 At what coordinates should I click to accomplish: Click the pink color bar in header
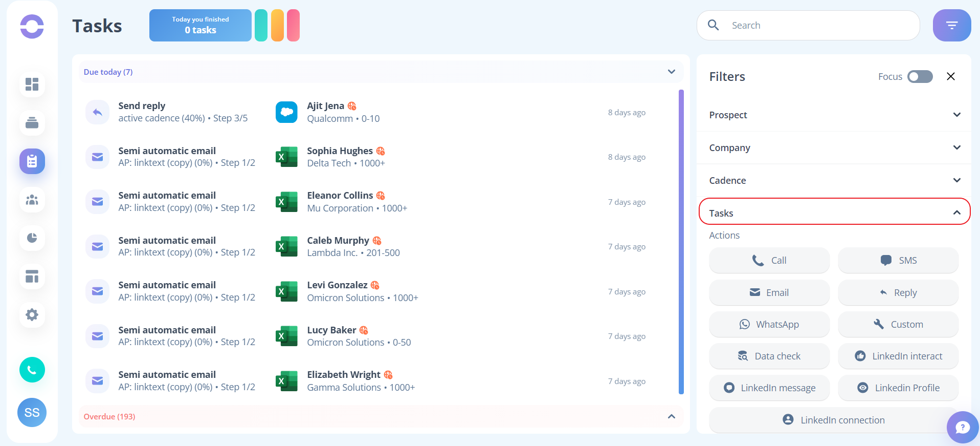coord(293,25)
